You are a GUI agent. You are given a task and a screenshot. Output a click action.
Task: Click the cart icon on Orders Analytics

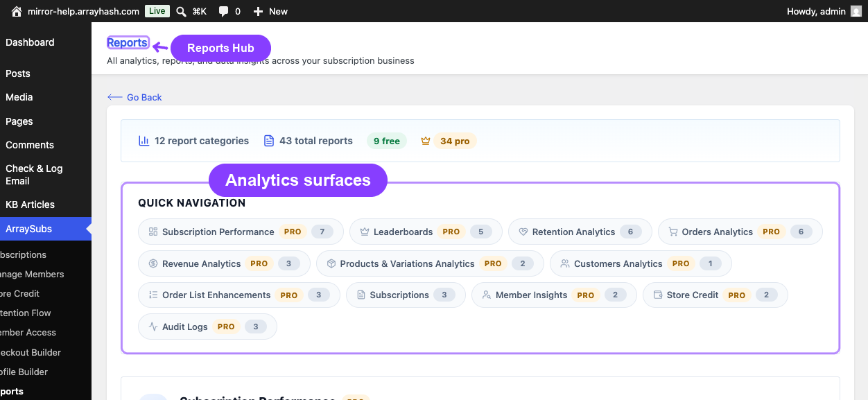673,232
